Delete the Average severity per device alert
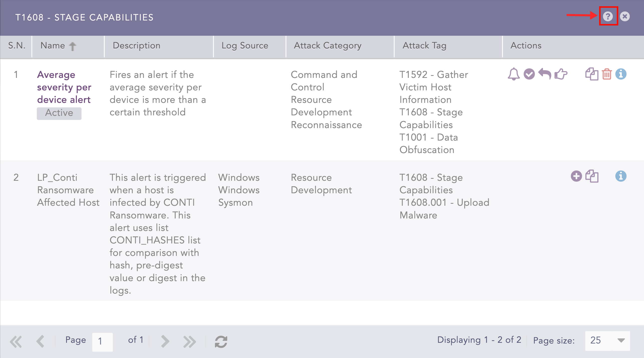 point(607,74)
